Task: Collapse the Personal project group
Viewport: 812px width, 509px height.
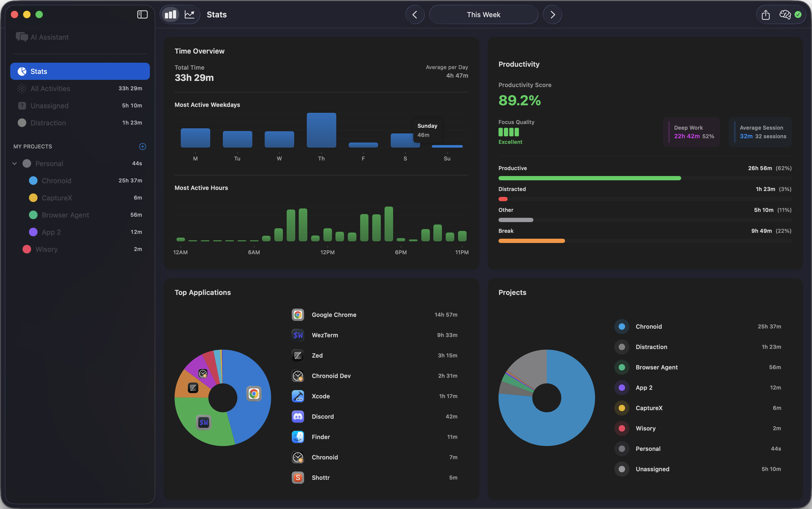Action: pos(14,164)
